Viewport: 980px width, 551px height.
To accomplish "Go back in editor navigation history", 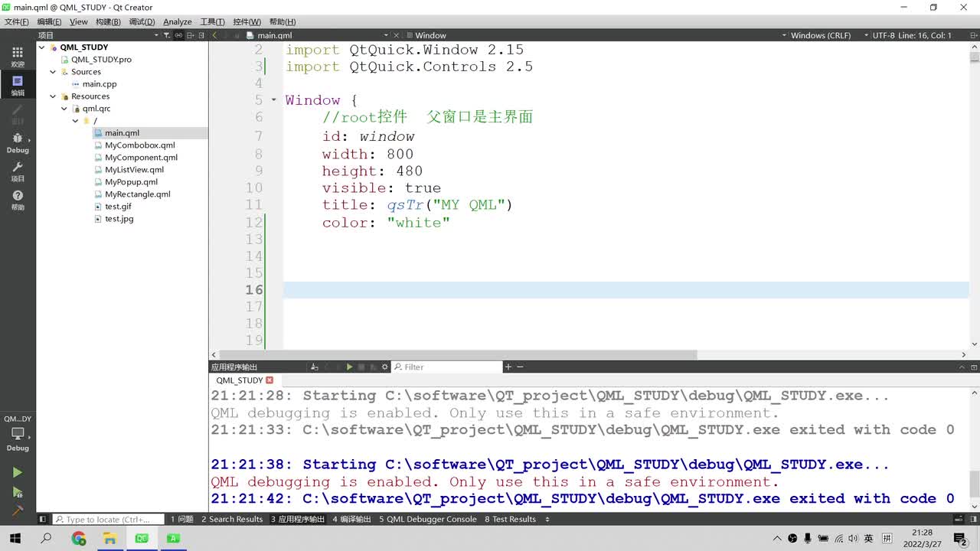I will click(x=214, y=35).
